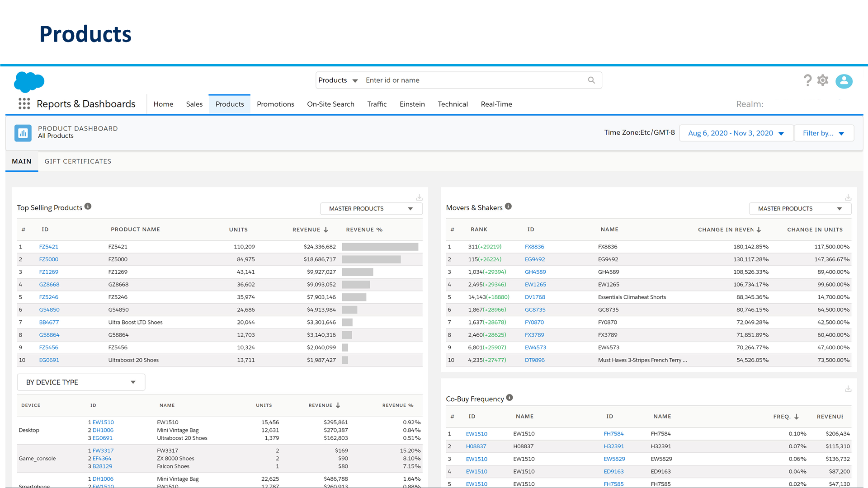Open Co-Buy product link H08837

[x=476, y=446]
